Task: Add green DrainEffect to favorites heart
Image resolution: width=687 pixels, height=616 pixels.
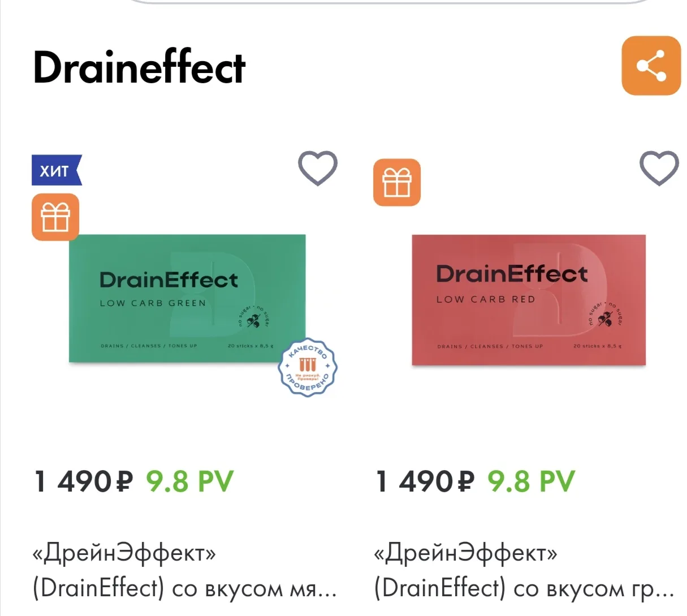Action: click(318, 168)
